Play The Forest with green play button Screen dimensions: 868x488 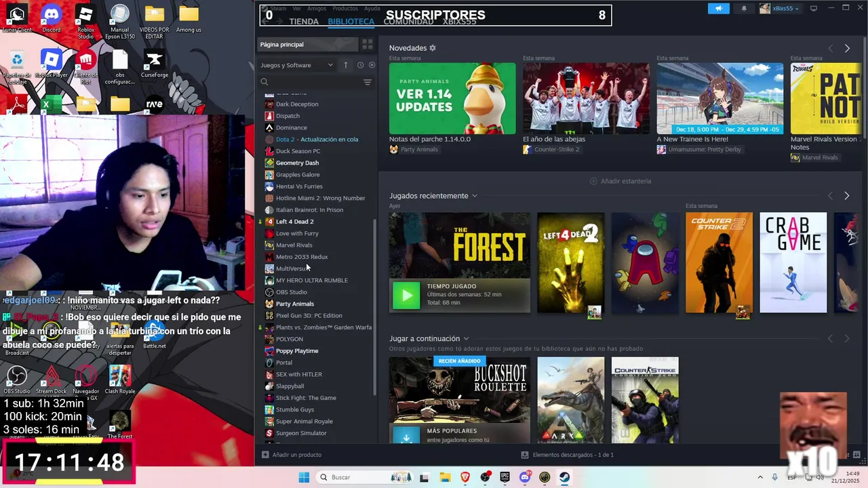(407, 296)
